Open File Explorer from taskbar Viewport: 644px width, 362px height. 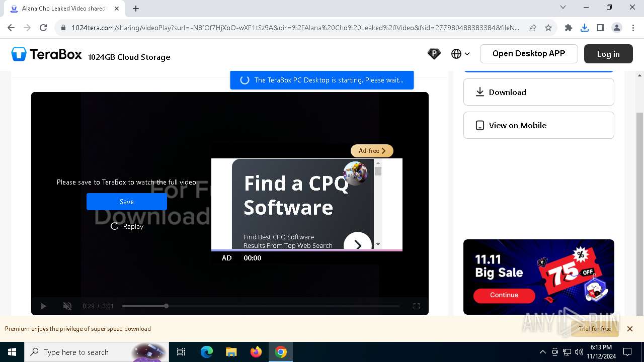coord(231,352)
